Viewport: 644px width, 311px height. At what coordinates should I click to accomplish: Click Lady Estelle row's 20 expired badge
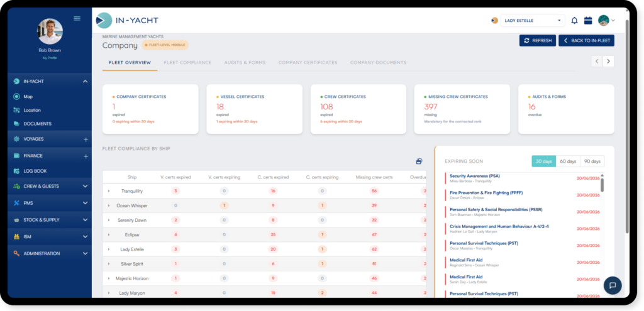[273, 249]
